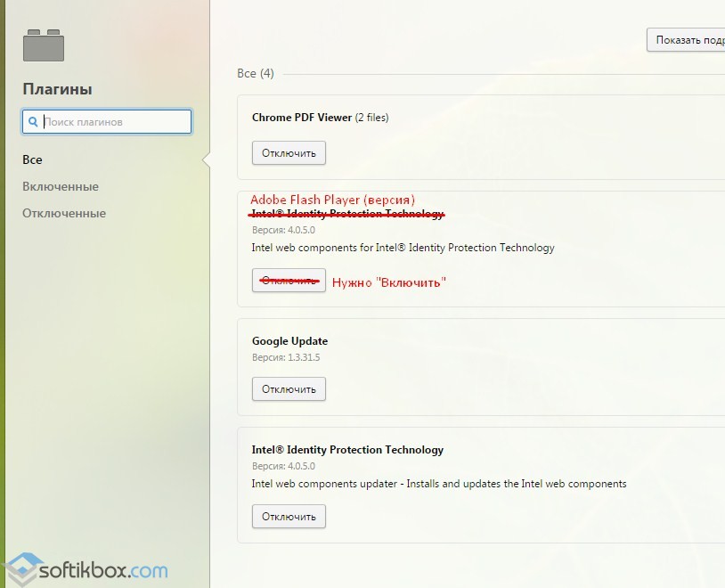Viewport: 725px width, 588px height.
Task: Disable the Chrome PDF Viewer plugin
Action: [x=289, y=153]
